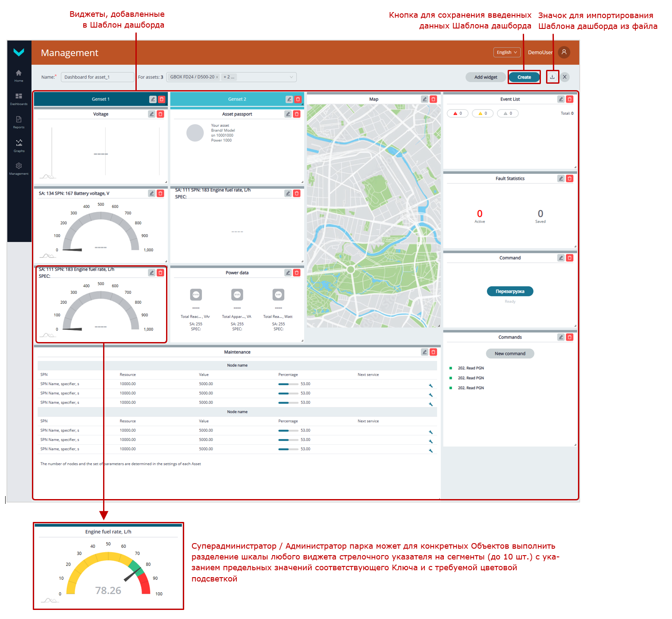
Task: Delete the Fault Statistics widget
Action: tap(570, 179)
